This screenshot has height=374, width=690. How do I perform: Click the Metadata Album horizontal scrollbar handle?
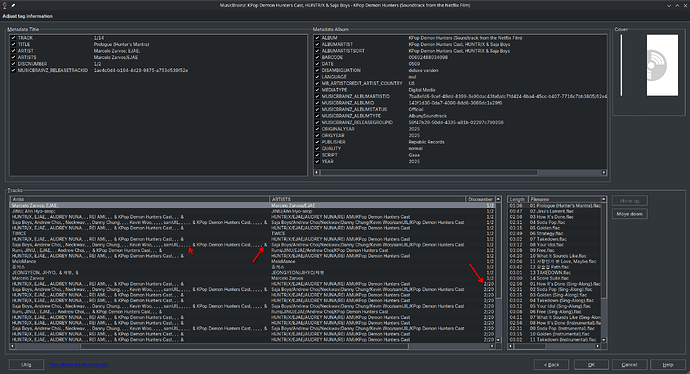[x=429, y=172]
